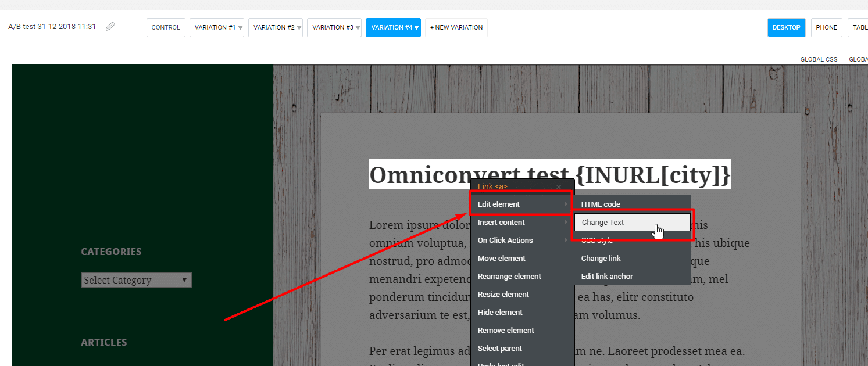Add a new variation
The width and height of the screenshot is (868, 366).
[x=456, y=27]
